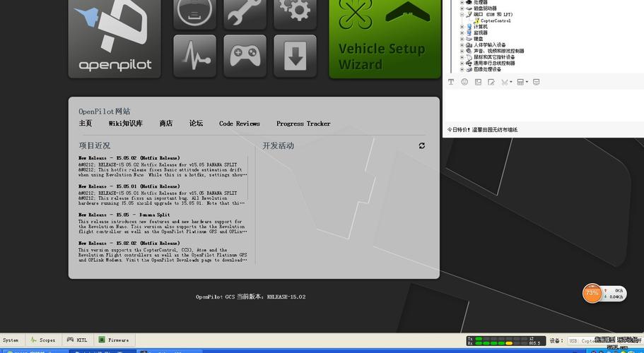Read the 15.05 Banana Split news
644x353 pixels.
[163, 223]
